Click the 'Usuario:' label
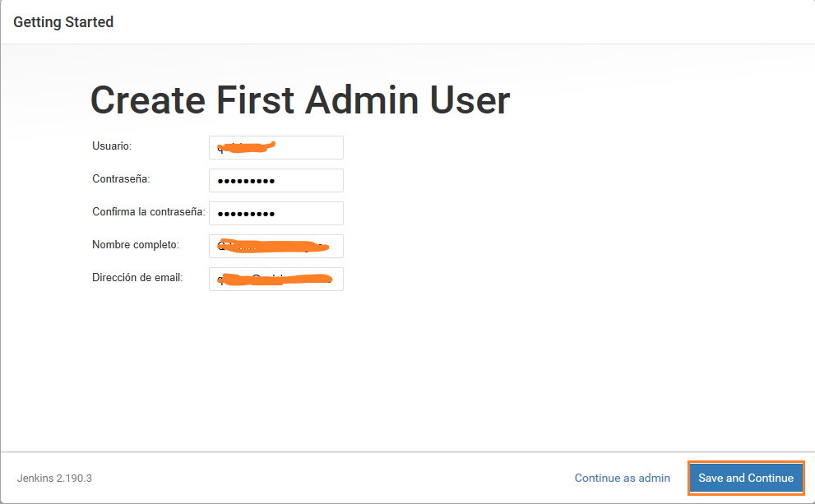This screenshot has height=504, width=815. 112,146
